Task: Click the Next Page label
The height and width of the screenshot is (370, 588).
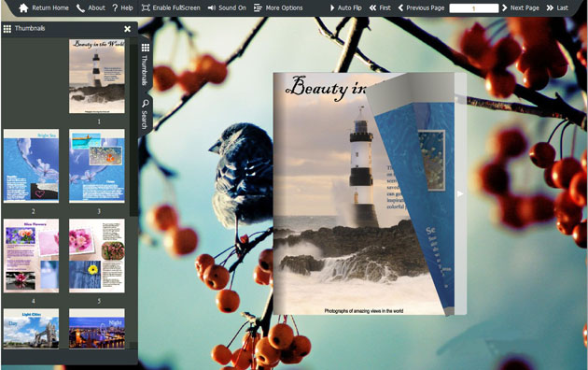Action: pos(525,7)
